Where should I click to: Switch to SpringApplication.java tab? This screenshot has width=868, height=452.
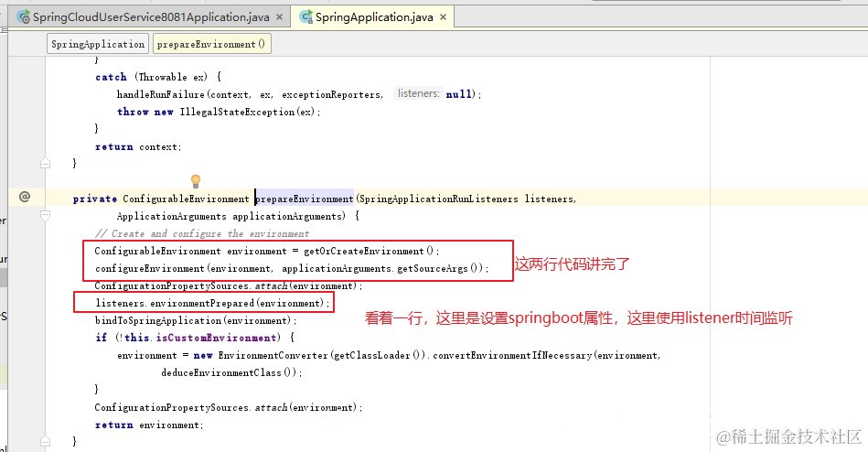[374, 17]
